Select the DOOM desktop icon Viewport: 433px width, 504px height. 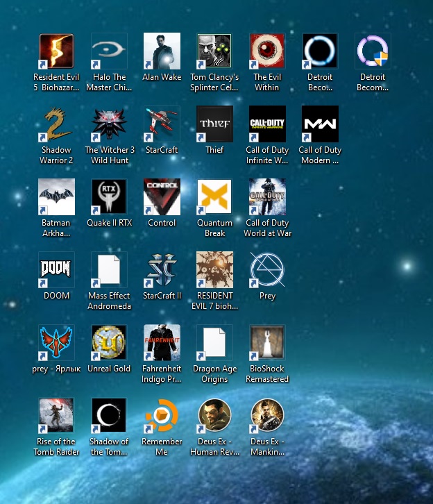tap(56, 270)
